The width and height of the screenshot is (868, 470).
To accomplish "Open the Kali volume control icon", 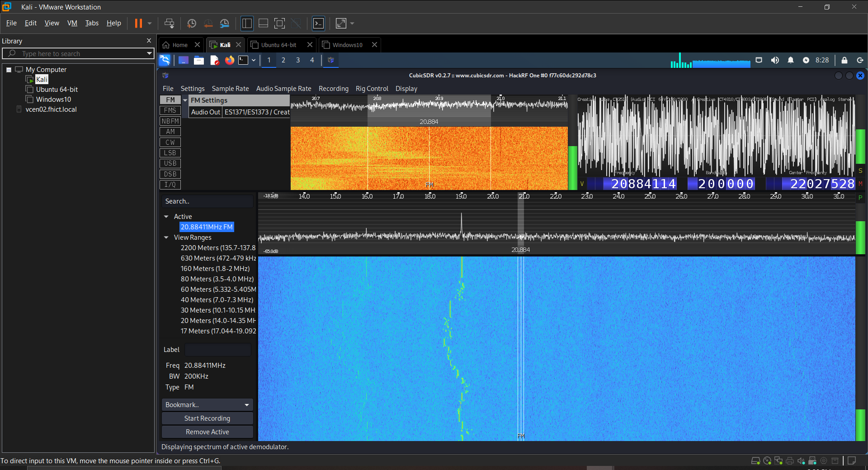I will click(x=775, y=60).
